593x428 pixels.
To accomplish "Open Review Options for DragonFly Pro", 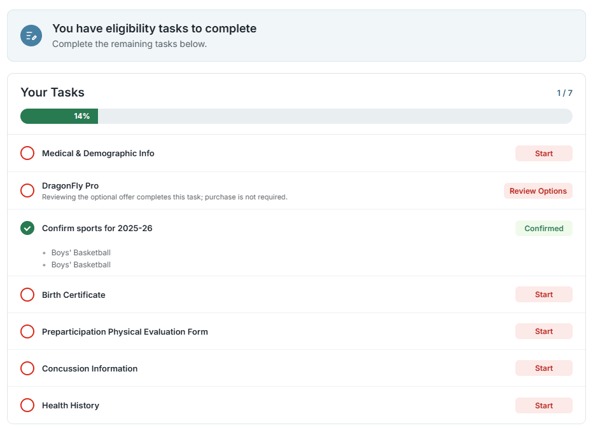I will coord(538,191).
